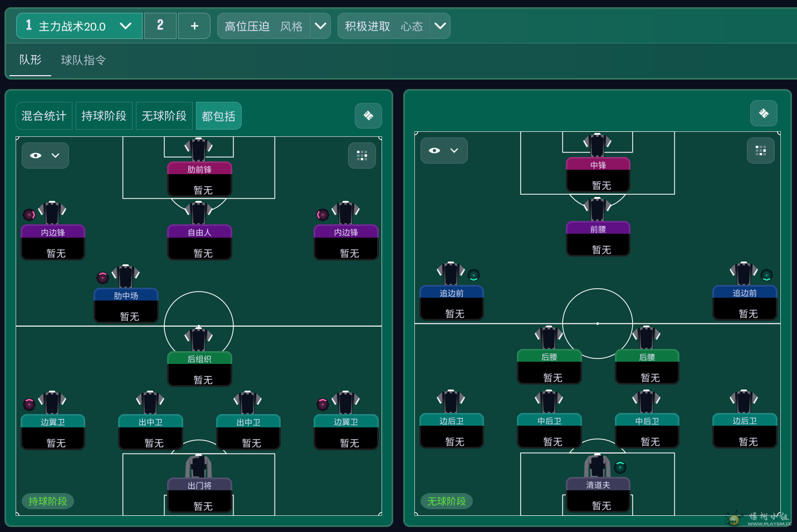797x532 pixels.
Task: Open the 积极进取 心态 dropdown
Action: click(440, 26)
